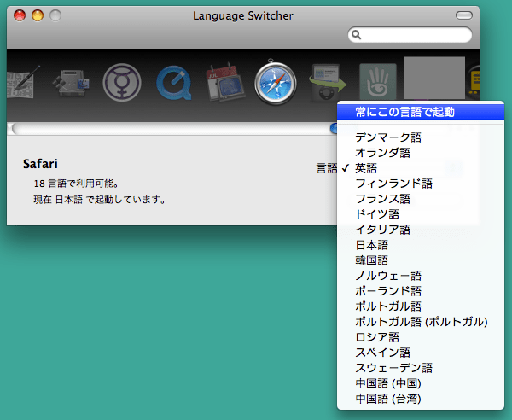Image resolution: width=512 pixels, height=420 pixels.
Task: Choose ノルウェー語 from language menu
Action: [x=421, y=276]
